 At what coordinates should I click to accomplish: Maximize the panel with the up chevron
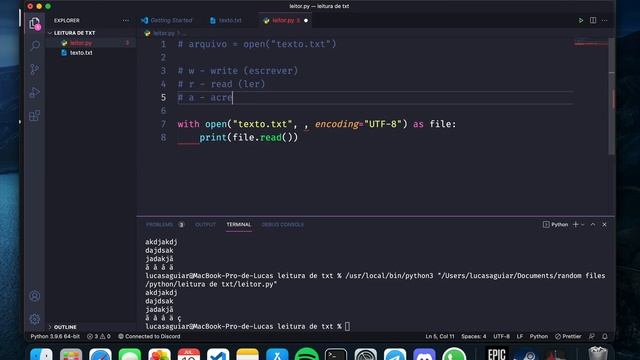(x=593, y=224)
